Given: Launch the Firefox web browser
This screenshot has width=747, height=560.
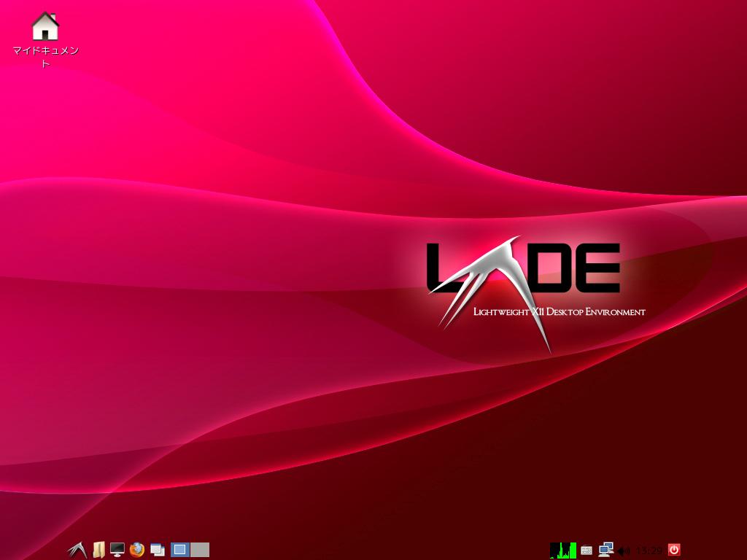Looking at the screenshot, I should click(x=138, y=550).
